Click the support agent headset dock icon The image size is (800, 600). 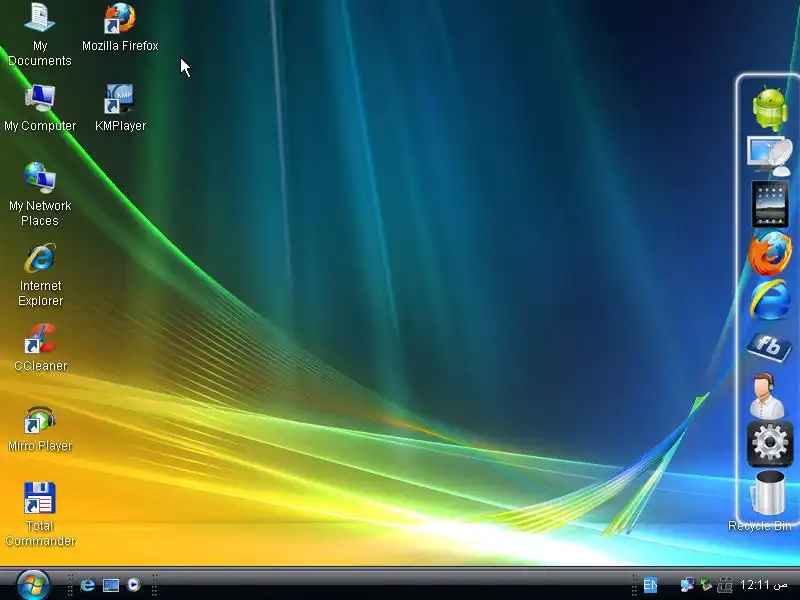click(767, 395)
